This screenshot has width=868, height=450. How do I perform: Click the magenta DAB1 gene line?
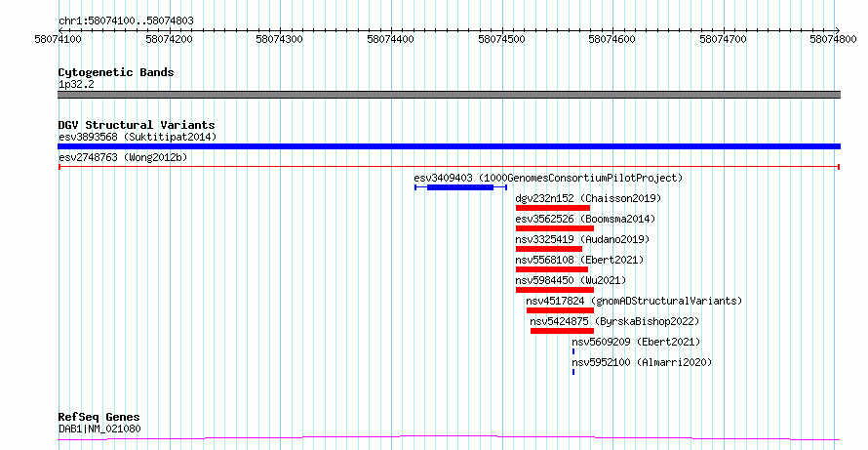pyautogui.click(x=449, y=438)
